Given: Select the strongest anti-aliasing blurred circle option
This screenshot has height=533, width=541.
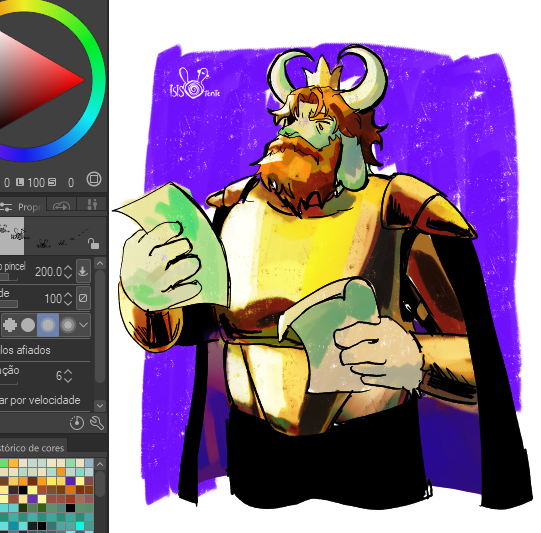Looking at the screenshot, I should pos(68,325).
